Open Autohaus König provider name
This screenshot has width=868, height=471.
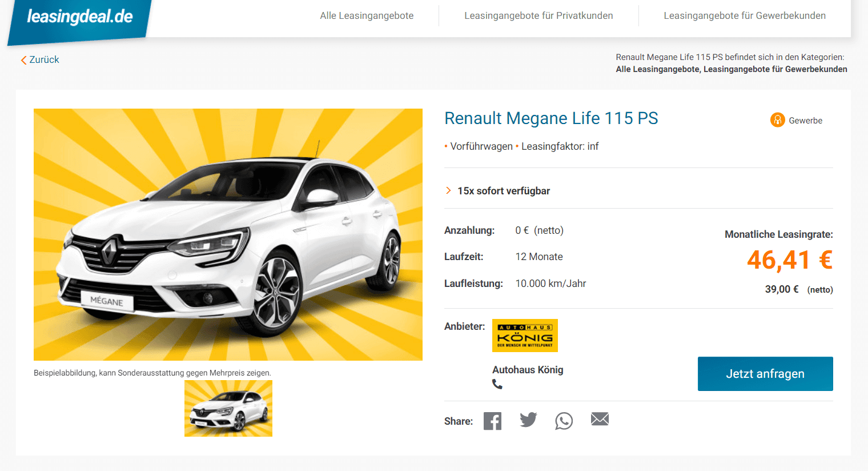click(x=528, y=370)
